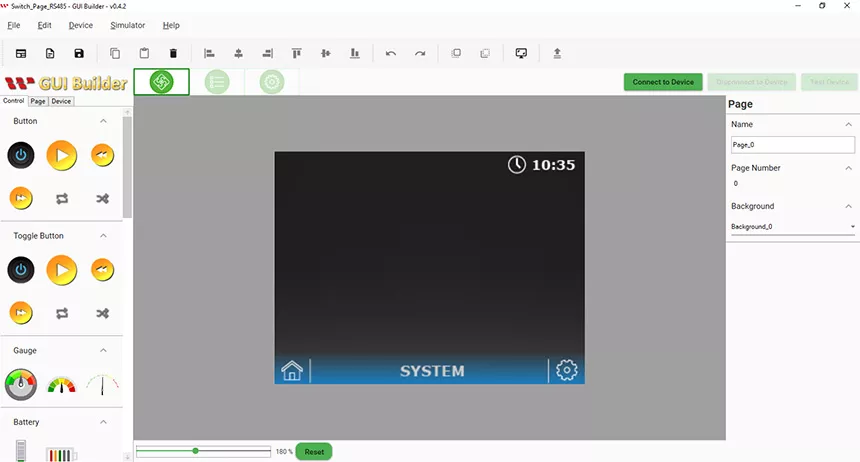The image size is (860, 462).
Task: Switch to the Device tab
Action: pos(61,101)
